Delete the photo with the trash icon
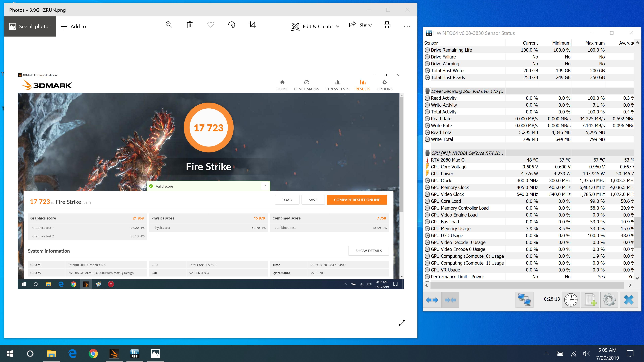Screen dimensions: 644x362 click(x=190, y=25)
